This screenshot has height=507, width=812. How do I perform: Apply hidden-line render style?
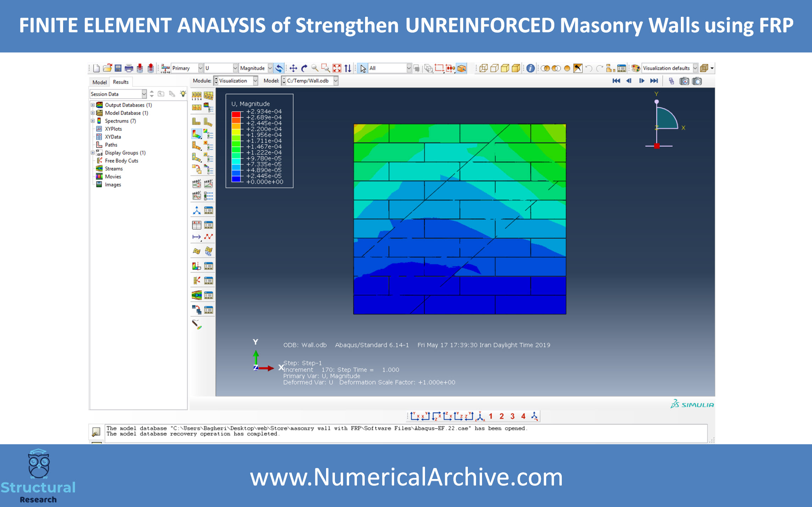point(494,68)
